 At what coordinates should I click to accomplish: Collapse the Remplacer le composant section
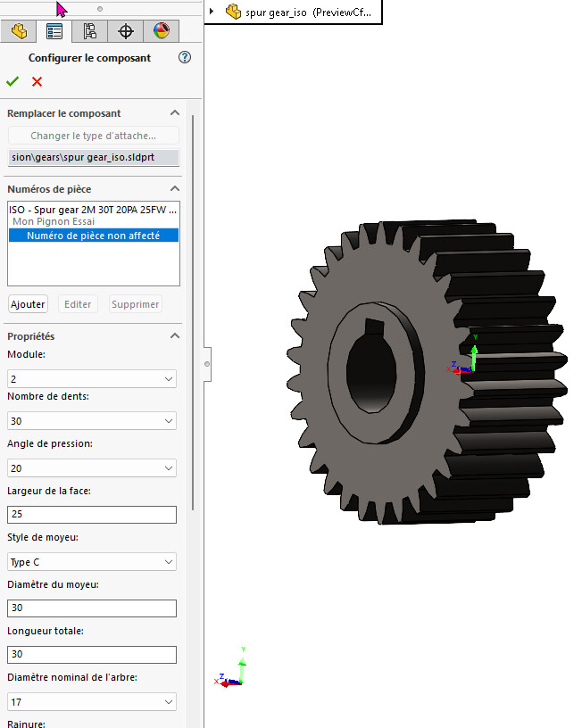tap(175, 113)
